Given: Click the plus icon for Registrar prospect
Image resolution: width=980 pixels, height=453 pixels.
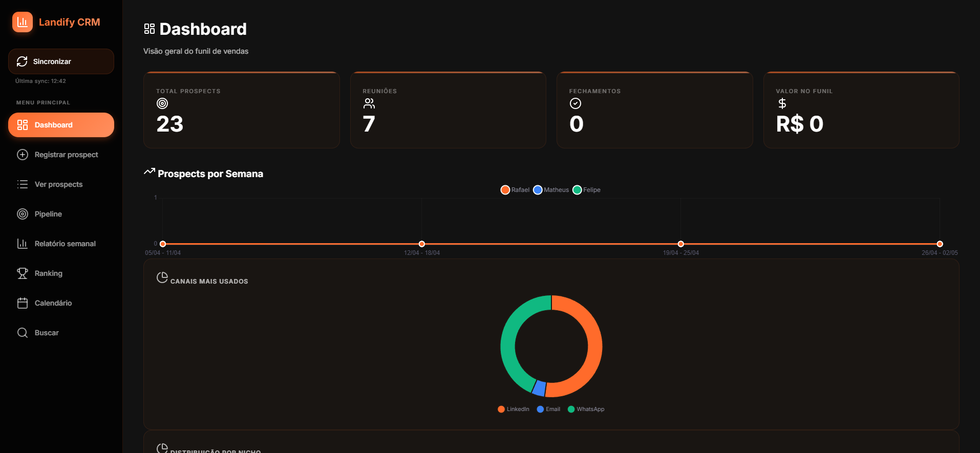Looking at the screenshot, I should click(23, 155).
